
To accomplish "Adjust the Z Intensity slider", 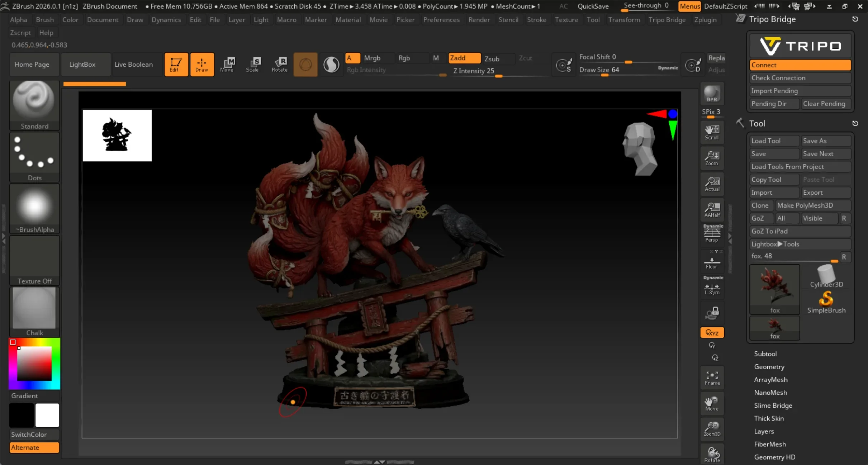I will coord(499,71).
